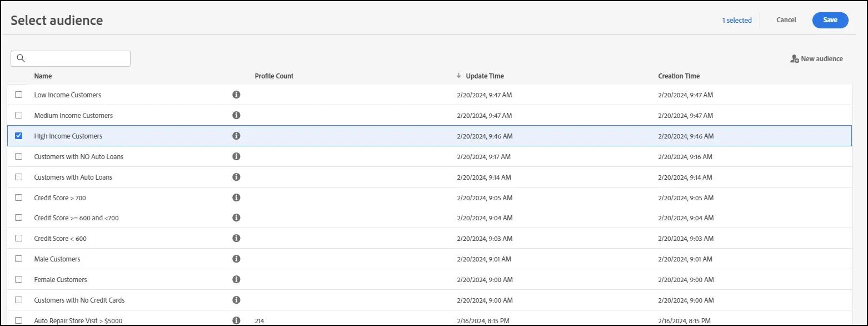Sort by the Profile Count column header

click(274, 76)
